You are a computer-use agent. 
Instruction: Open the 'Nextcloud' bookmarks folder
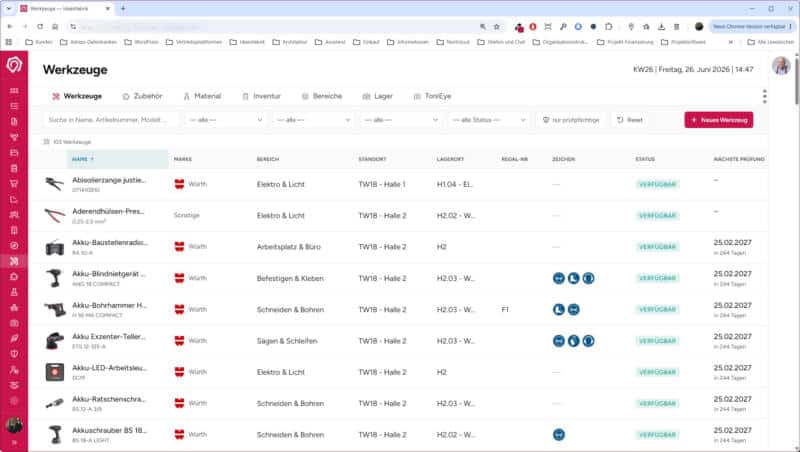pos(453,42)
